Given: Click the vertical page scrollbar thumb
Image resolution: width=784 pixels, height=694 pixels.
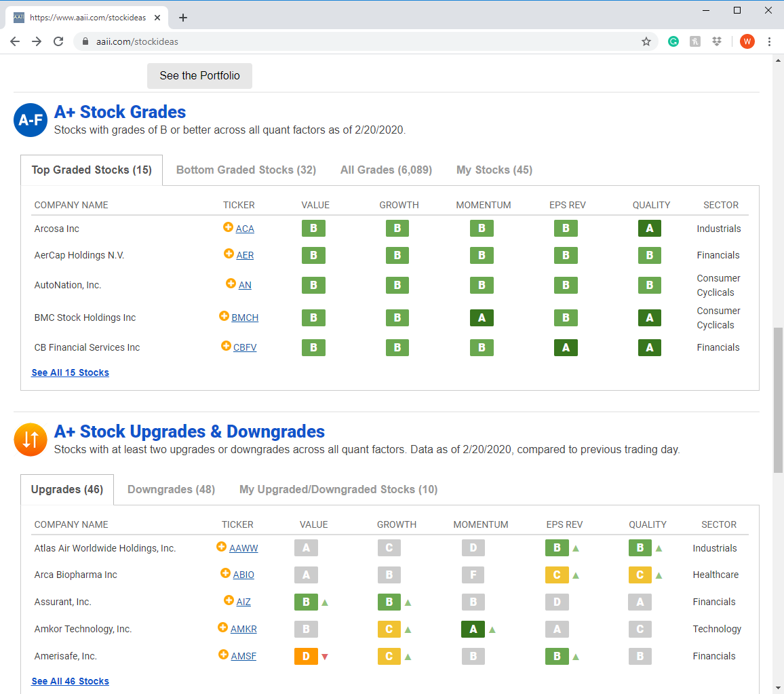Looking at the screenshot, I should click(778, 400).
